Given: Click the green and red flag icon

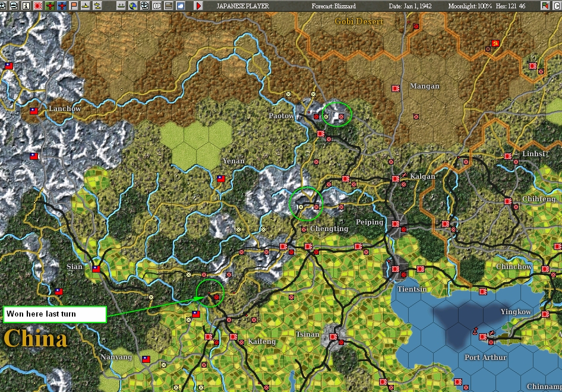Looking at the screenshot, I should point(545,6).
